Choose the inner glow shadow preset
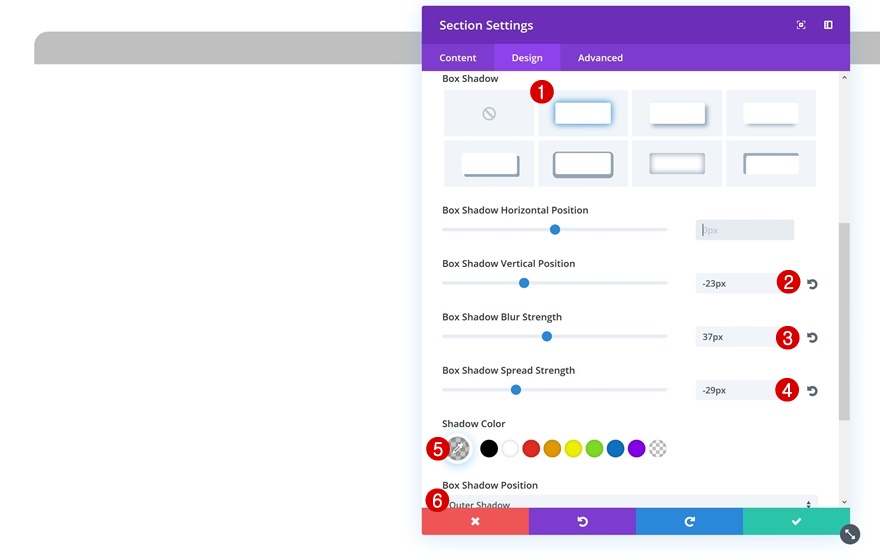 tap(677, 164)
